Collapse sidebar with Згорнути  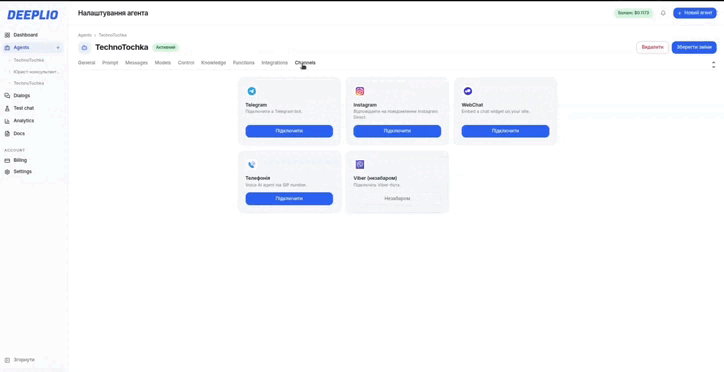20,360
